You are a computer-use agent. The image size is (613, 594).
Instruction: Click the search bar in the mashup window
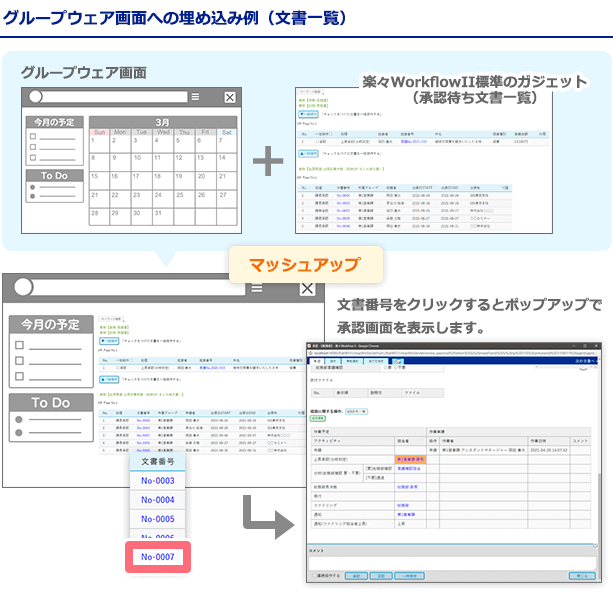pyautogui.click(x=139, y=287)
